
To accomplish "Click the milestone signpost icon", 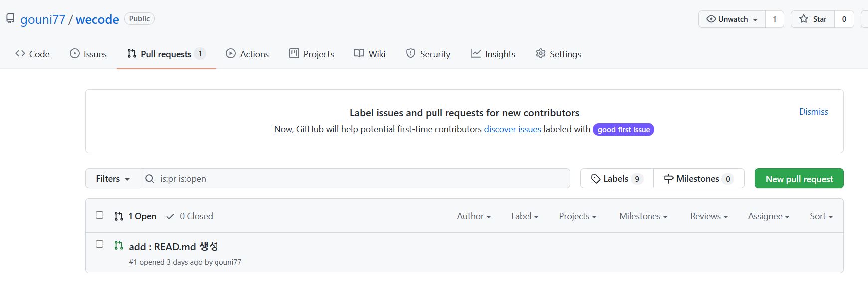I will 668,179.
